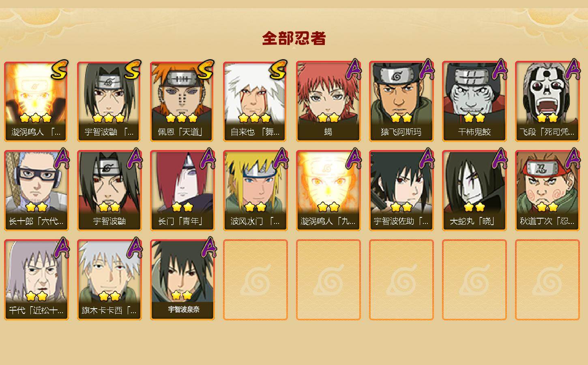Click the two-star rating on 千代 card

click(x=36, y=296)
